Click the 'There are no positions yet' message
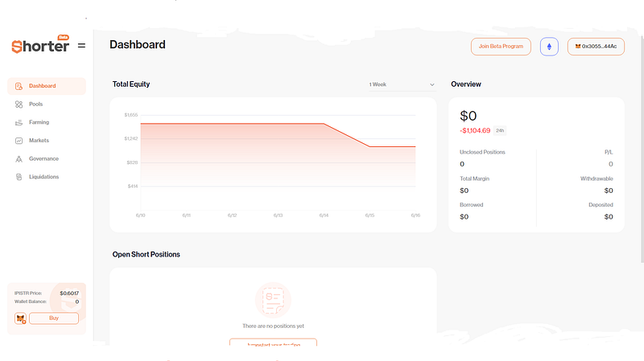This screenshot has height=361, width=644. point(273,326)
